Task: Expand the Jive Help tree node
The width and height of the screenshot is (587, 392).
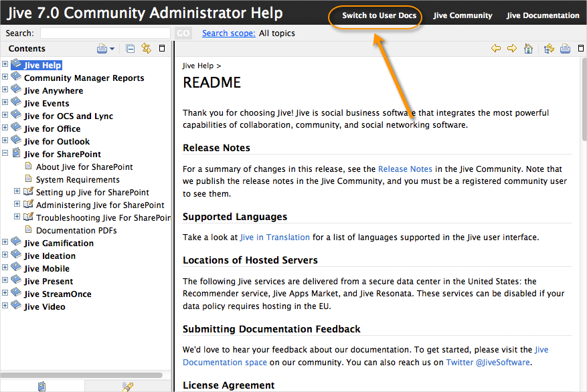Action: pos(5,64)
